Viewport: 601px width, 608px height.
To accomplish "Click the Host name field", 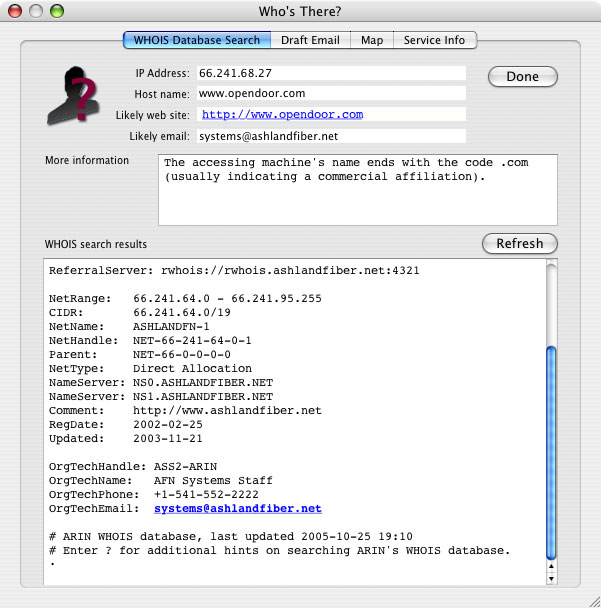I will pos(331,93).
